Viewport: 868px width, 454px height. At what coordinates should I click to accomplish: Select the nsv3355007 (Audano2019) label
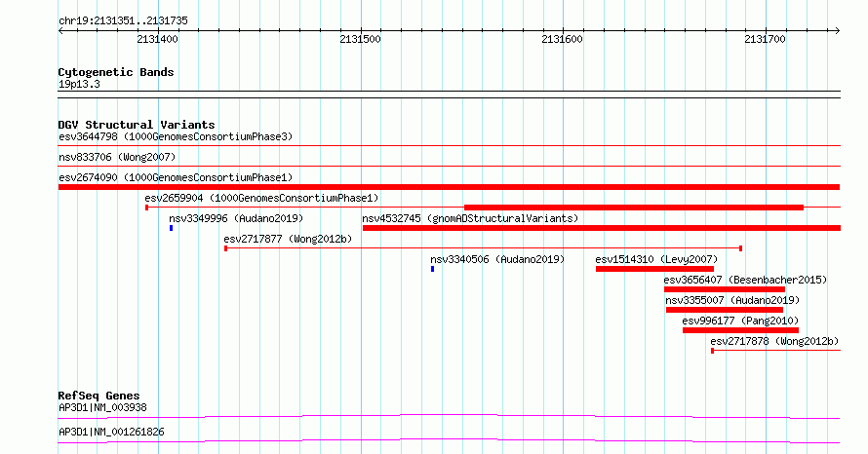pos(732,300)
